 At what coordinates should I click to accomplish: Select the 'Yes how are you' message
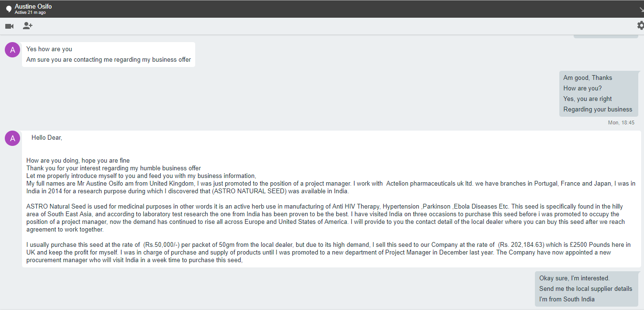[49, 49]
